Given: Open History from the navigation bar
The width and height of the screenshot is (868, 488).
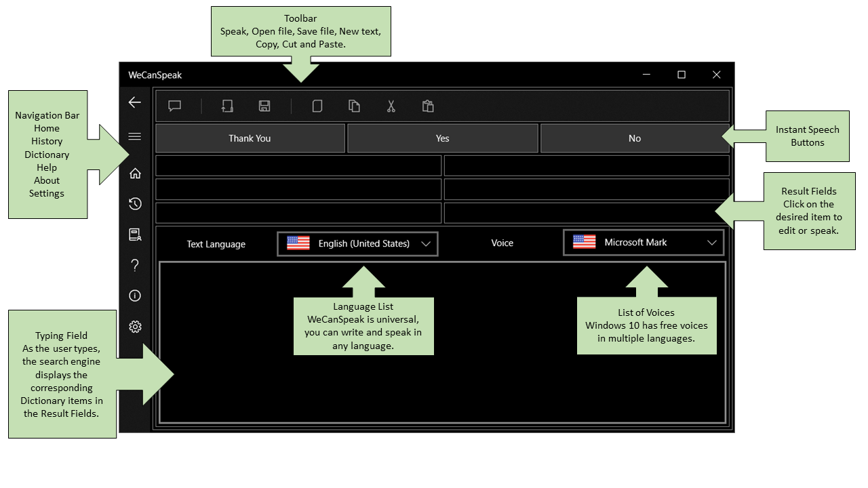Looking at the screenshot, I should 135,203.
